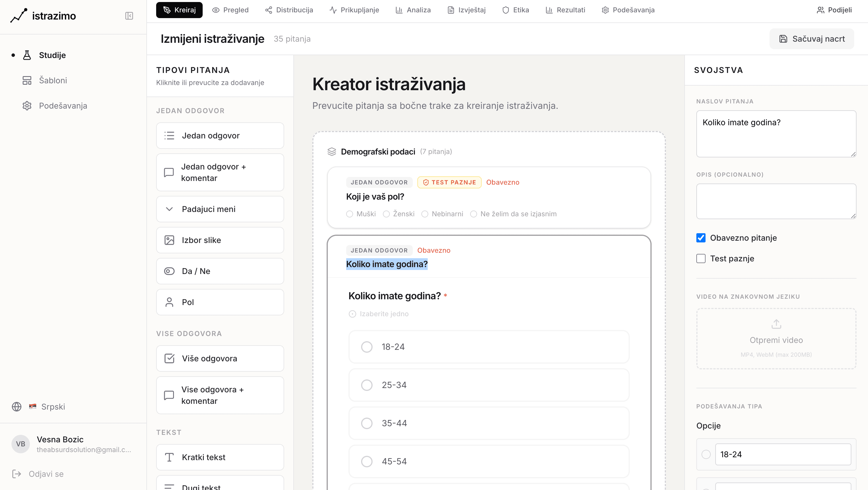
Task: Click the Pol question type icon
Action: coord(169,302)
